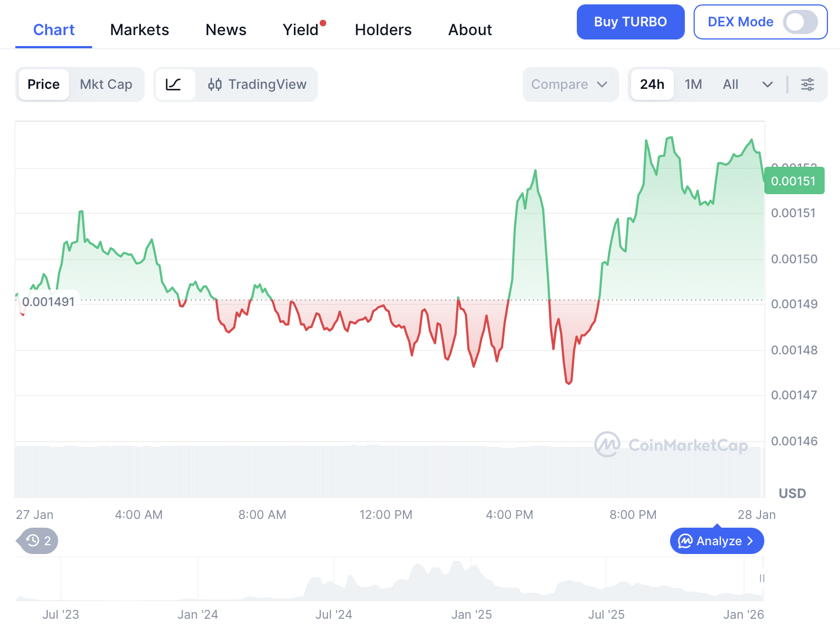Open the Holders tab
The height and width of the screenshot is (633, 840).
[x=383, y=30]
